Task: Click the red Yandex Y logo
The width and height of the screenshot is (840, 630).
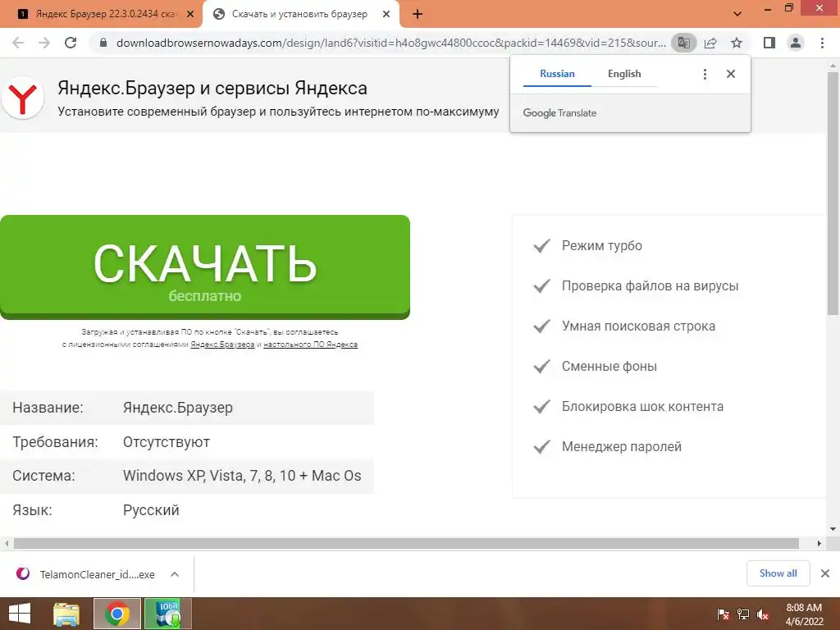Action: tap(22, 98)
